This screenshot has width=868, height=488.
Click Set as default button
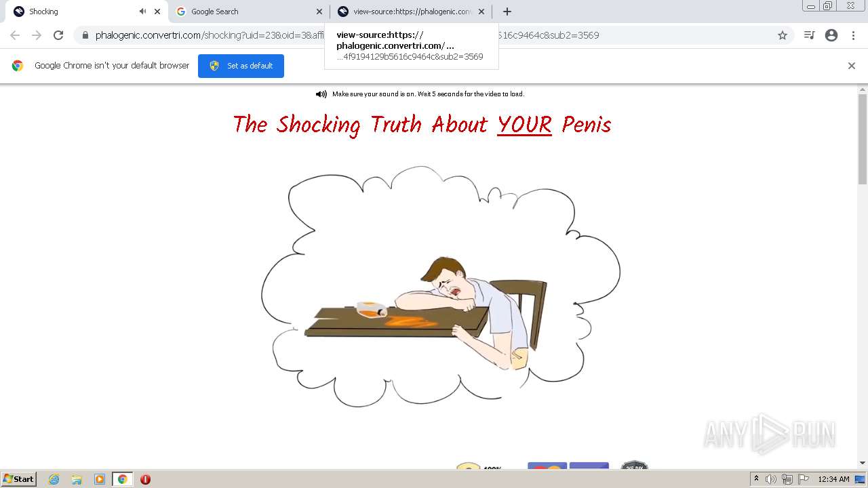click(241, 66)
